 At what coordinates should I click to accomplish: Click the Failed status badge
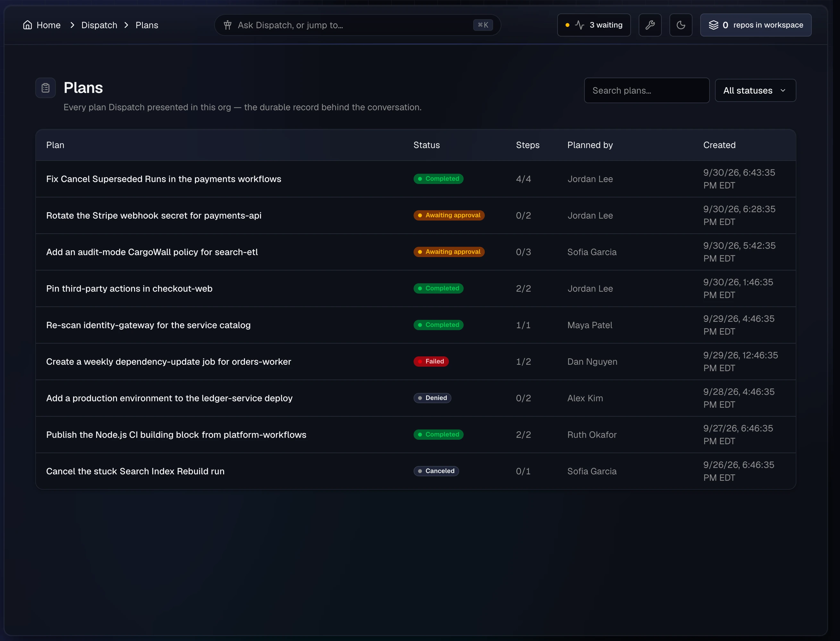tap(431, 361)
